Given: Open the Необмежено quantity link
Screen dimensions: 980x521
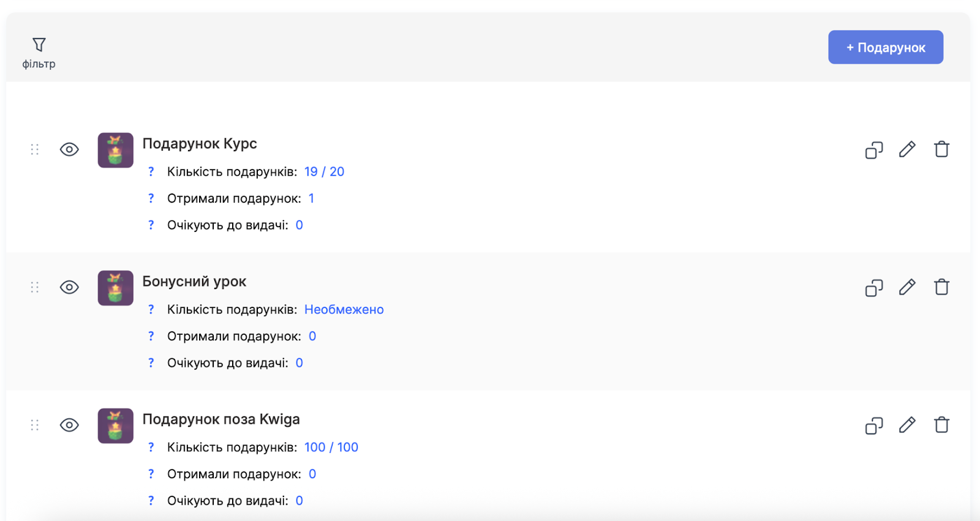Looking at the screenshot, I should (x=344, y=310).
